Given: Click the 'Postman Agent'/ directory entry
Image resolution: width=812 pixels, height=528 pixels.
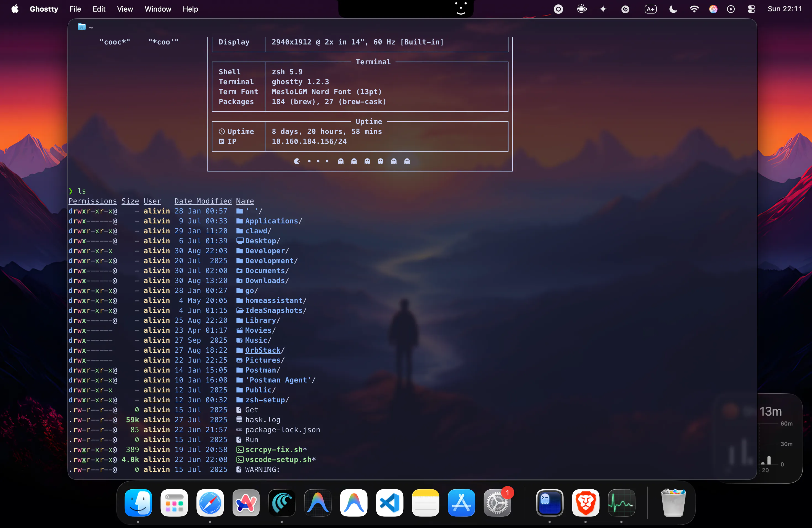Looking at the screenshot, I should [x=280, y=380].
